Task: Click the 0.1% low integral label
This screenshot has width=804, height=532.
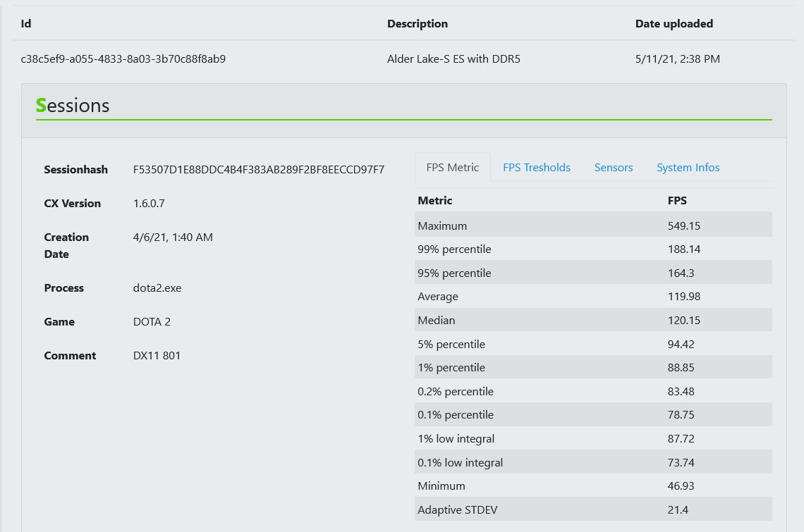Action: tap(460, 463)
